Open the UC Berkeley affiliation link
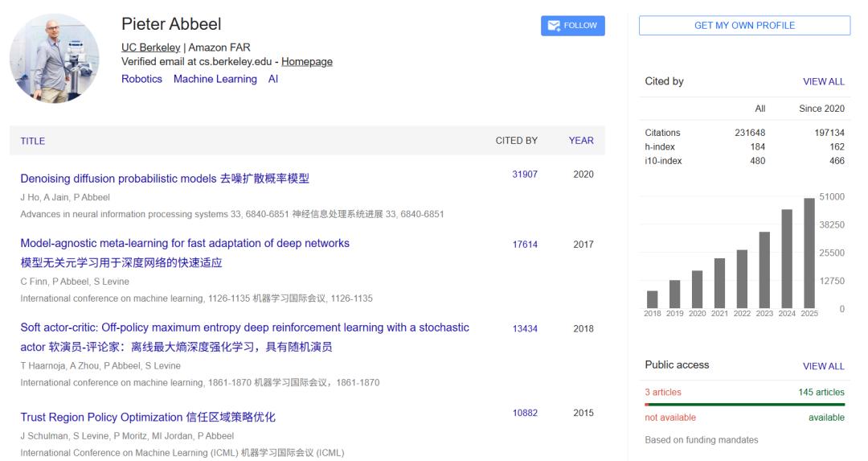Screen dimensions: 868x461 click(x=150, y=47)
